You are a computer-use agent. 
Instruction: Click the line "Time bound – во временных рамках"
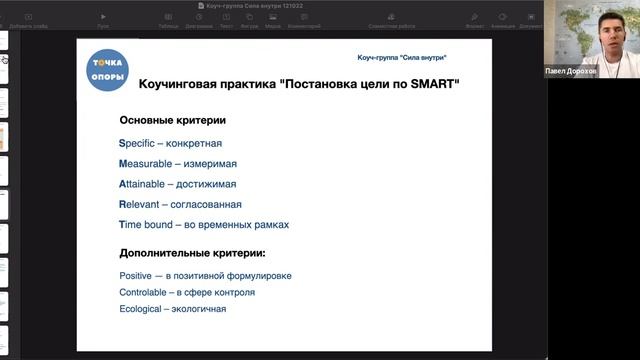point(204,225)
